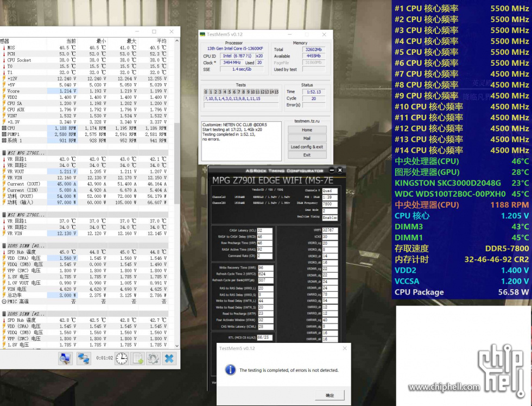Select the VR VOUT row in HWiNFO

tap(84, 172)
